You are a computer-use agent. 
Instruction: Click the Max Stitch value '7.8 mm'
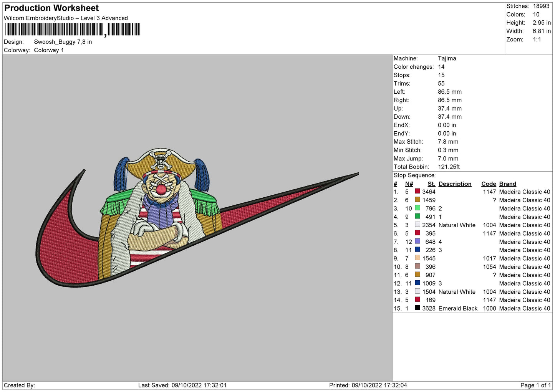(x=448, y=142)
